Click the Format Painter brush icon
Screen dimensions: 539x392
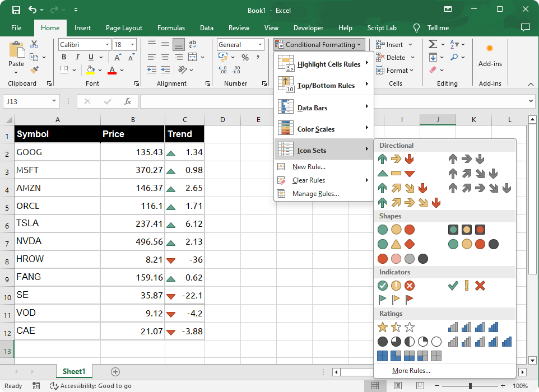(x=34, y=70)
